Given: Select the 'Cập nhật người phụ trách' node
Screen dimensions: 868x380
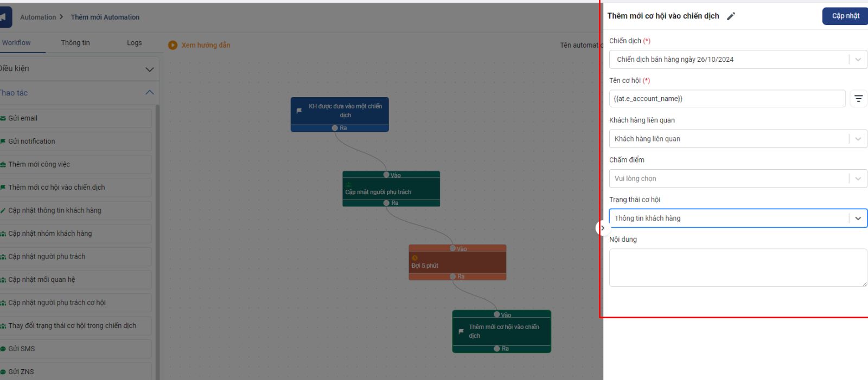Looking at the screenshot, I should [x=391, y=192].
